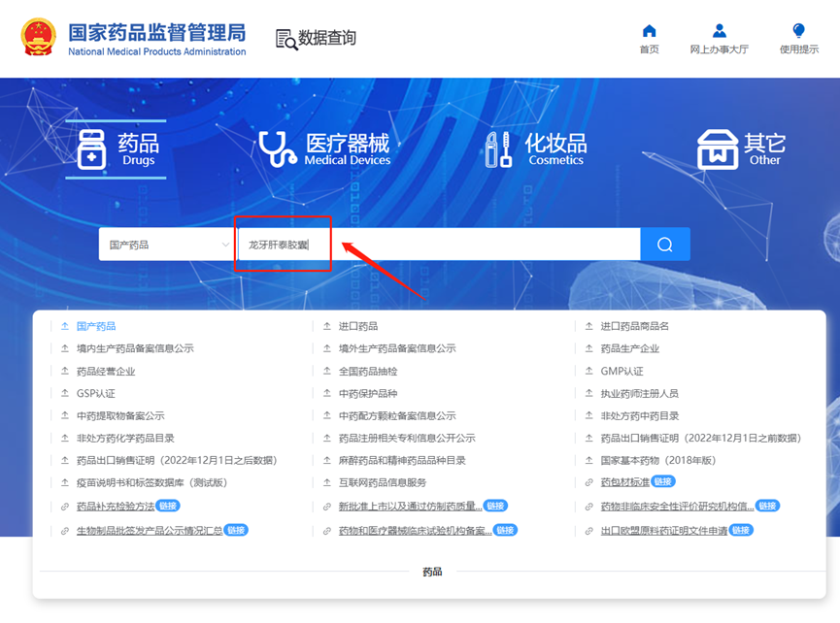Open 执业药师注册人员 entry
The height and width of the screenshot is (623, 840).
click(640, 394)
